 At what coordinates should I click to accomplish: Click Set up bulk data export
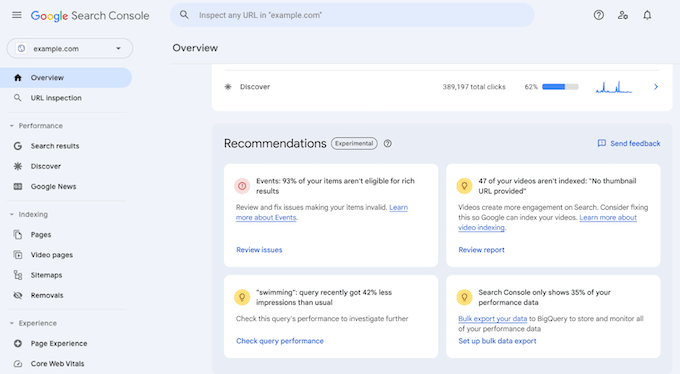tap(497, 341)
